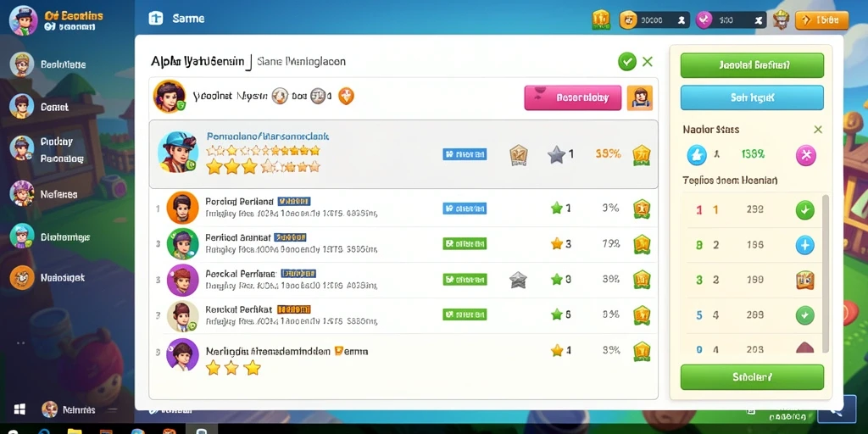Click the blue tag button in the 3% row
Viewport: 868px width, 434px height.
point(465,209)
